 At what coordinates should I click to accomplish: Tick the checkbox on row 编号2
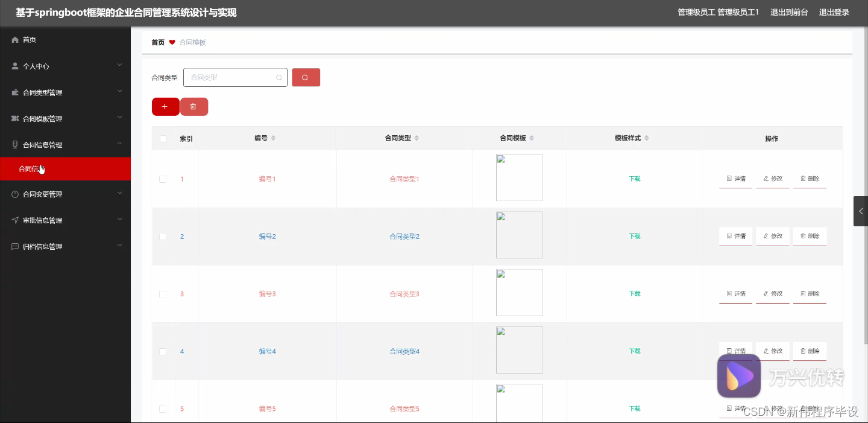162,236
